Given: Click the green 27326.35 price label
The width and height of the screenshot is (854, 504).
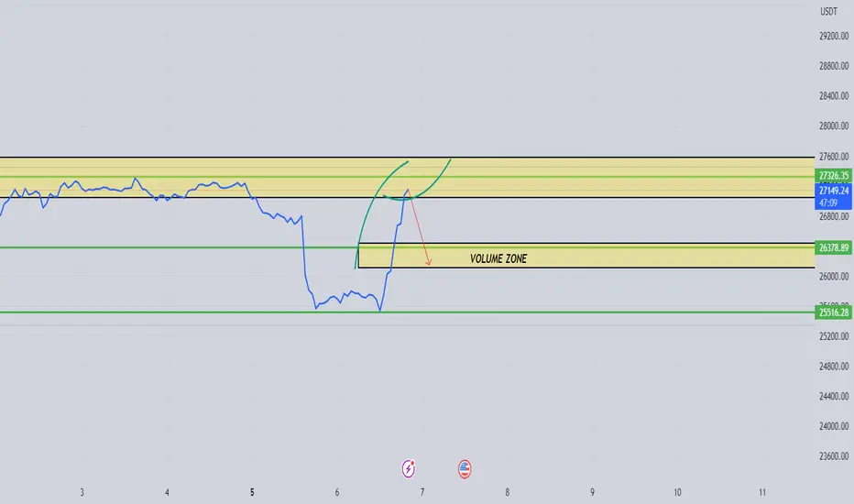Looking at the screenshot, I should click(833, 175).
